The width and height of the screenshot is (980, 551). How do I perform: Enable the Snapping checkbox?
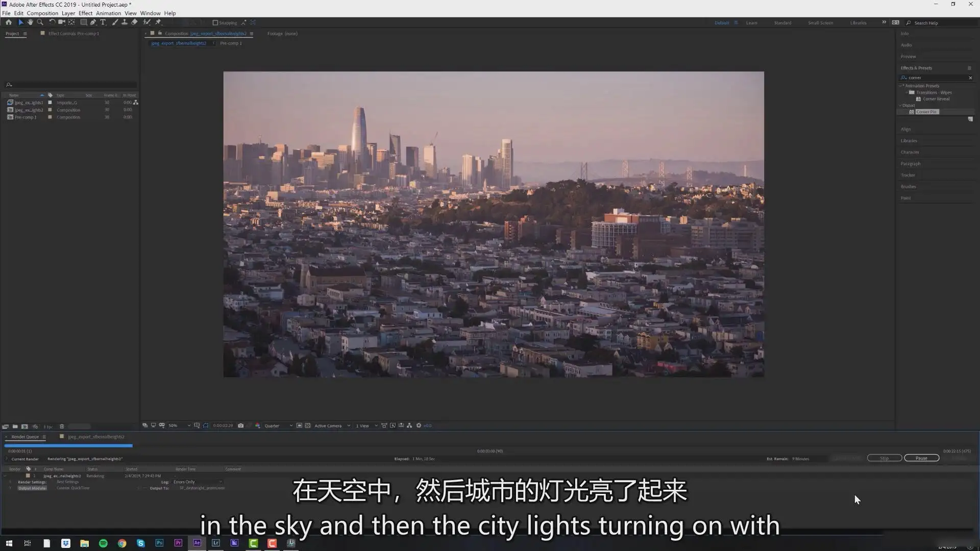pos(215,23)
